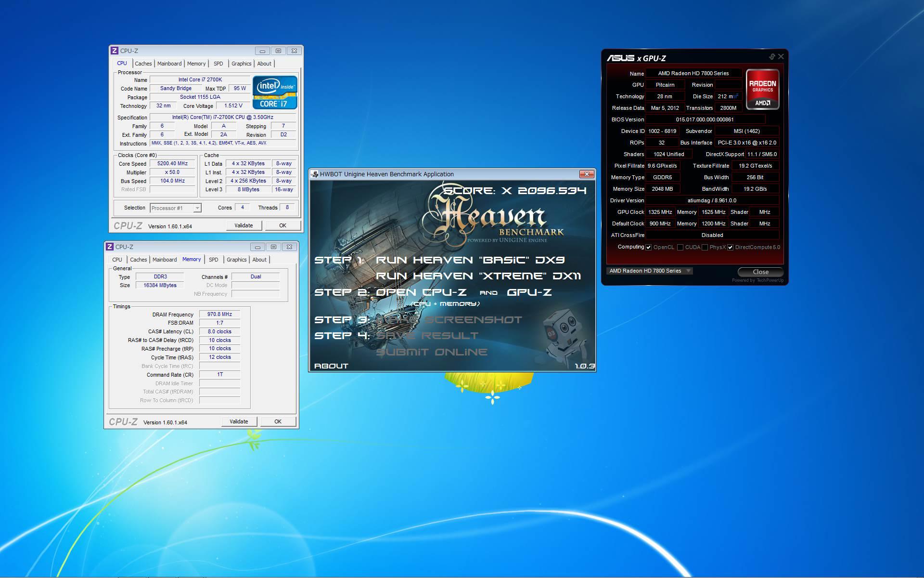Toggle the CUDA checkbox in GPU-Z
924x578 pixels.
680,247
